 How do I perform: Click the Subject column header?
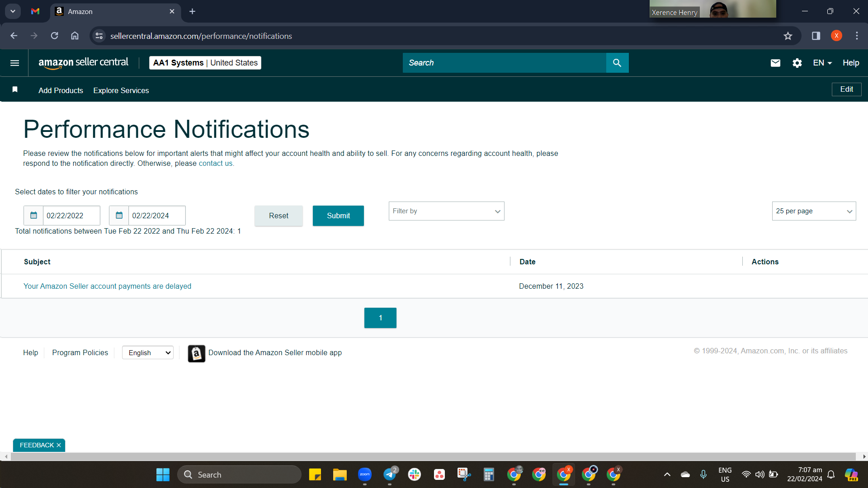tap(37, 262)
